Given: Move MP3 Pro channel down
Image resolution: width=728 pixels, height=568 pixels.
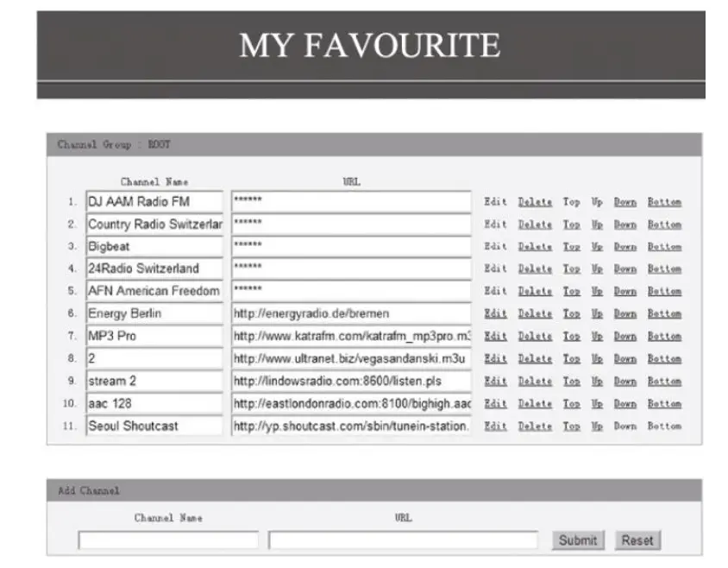Looking at the screenshot, I should [625, 336].
